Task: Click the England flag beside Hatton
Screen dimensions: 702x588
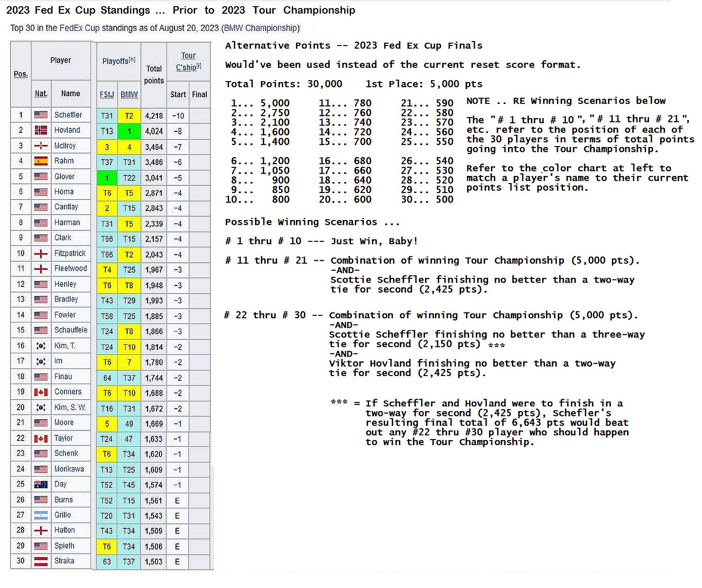Action: pos(41,531)
